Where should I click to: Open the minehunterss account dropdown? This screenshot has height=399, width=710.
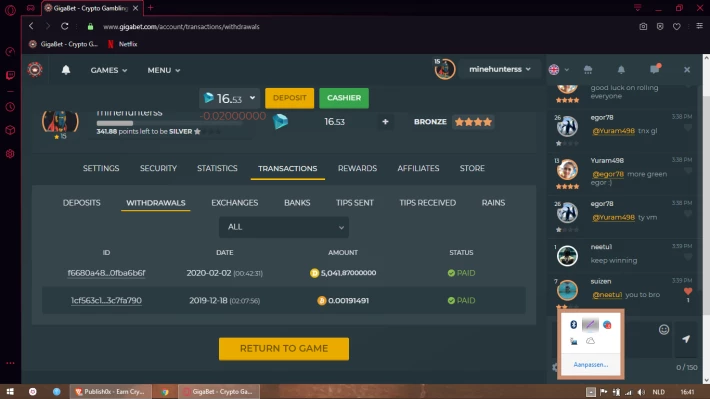499,69
